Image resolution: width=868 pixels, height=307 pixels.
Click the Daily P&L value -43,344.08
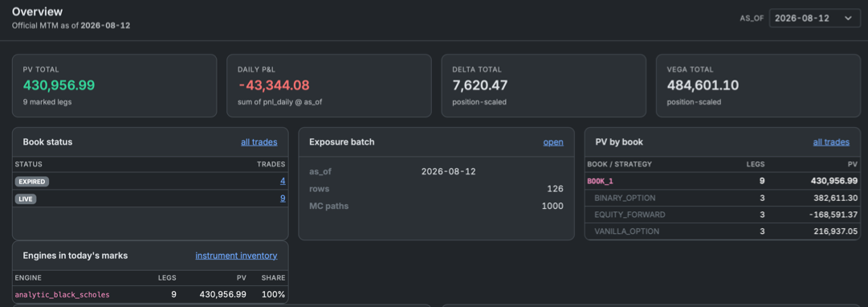click(x=274, y=85)
